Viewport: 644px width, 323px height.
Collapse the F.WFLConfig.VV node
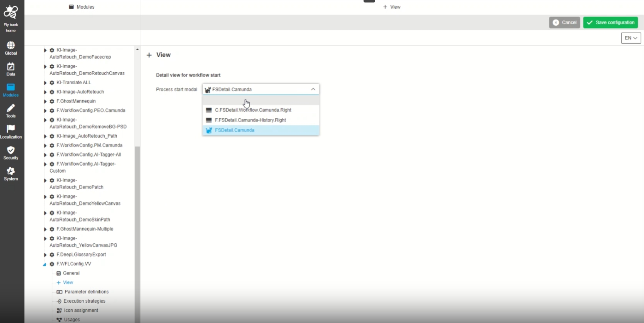click(45, 264)
